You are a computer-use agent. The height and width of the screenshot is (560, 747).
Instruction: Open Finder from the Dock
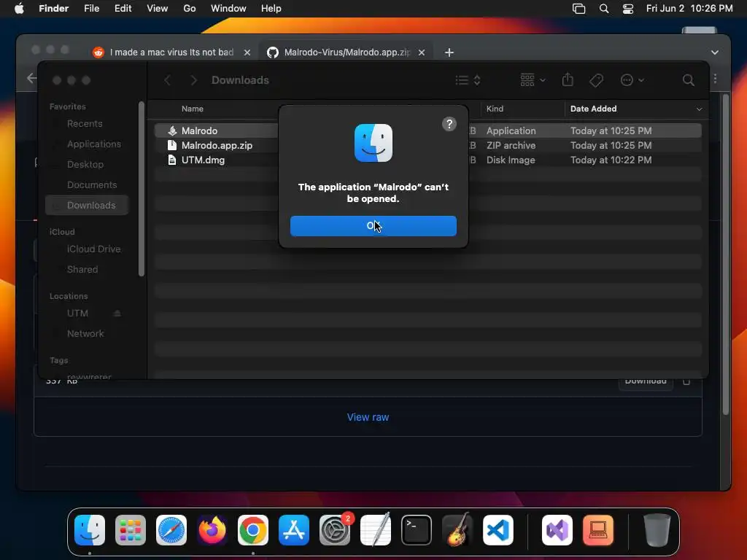(90, 530)
